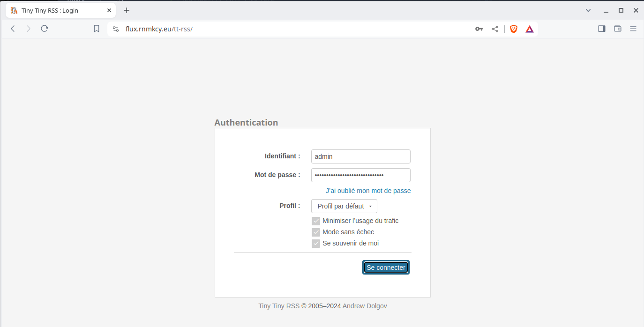View site information icon in address bar
The height and width of the screenshot is (327, 644).
(x=116, y=29)
